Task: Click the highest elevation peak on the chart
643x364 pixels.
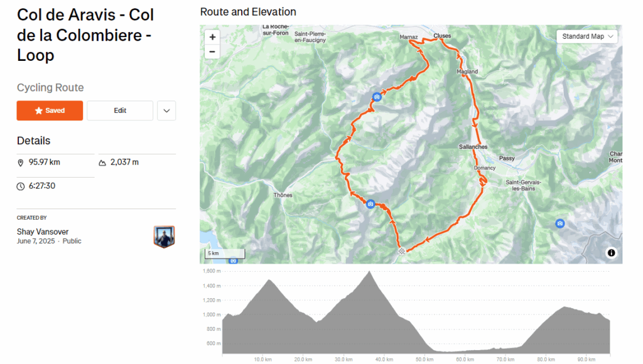Action: coord(369,272)
